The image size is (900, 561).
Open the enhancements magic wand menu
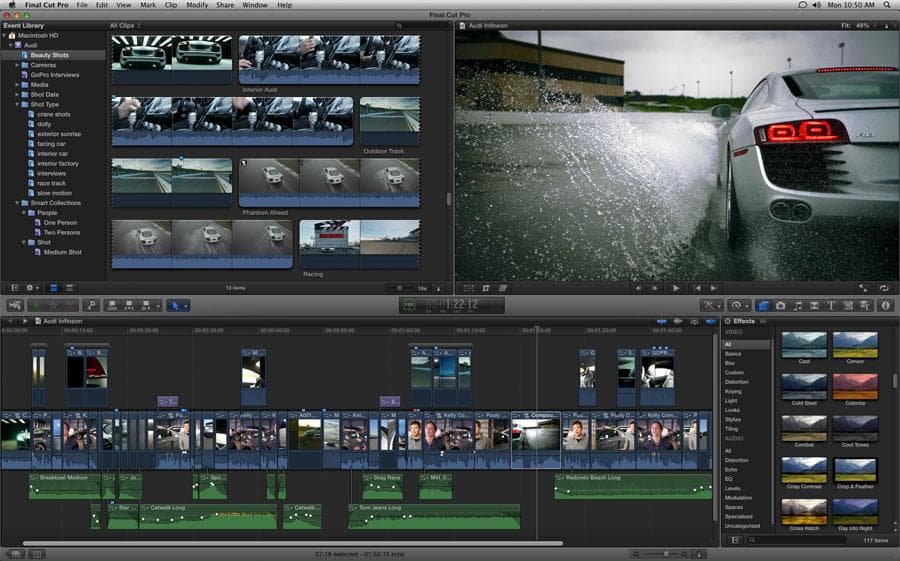point(711,305)
